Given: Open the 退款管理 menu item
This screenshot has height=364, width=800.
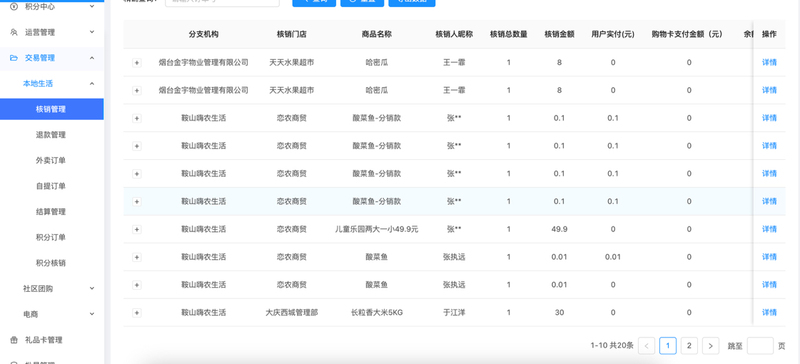Looking at the screenshot, I should (x=51, y=135).
